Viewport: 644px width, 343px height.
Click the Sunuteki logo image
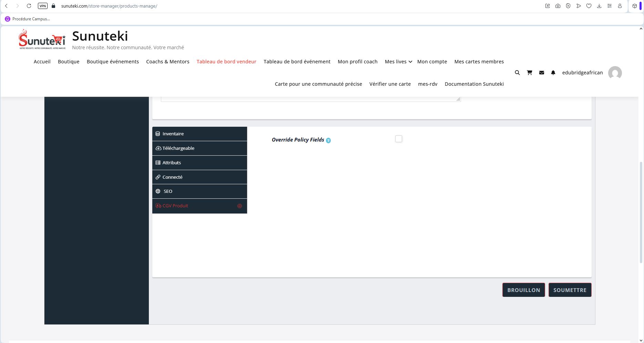(42, 39)
